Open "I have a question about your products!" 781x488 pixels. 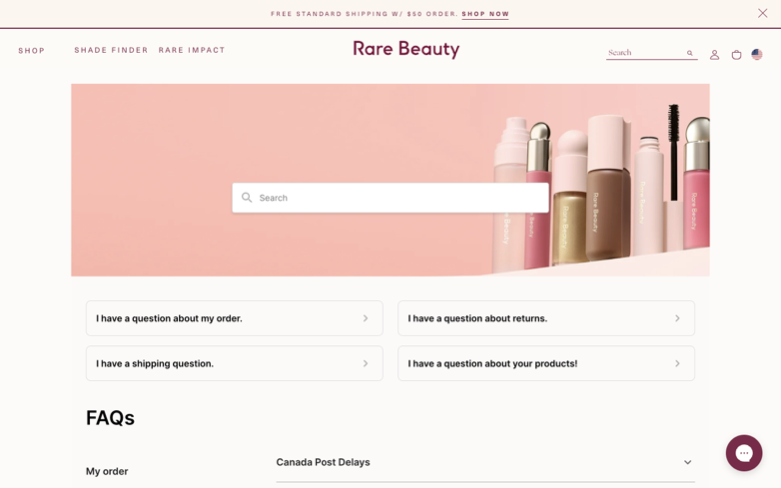(546, 364)
